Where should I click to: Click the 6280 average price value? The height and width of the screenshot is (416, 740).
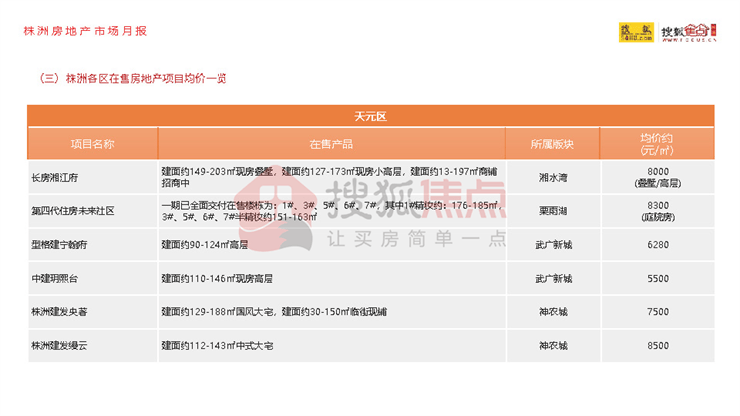pos(656,244)
